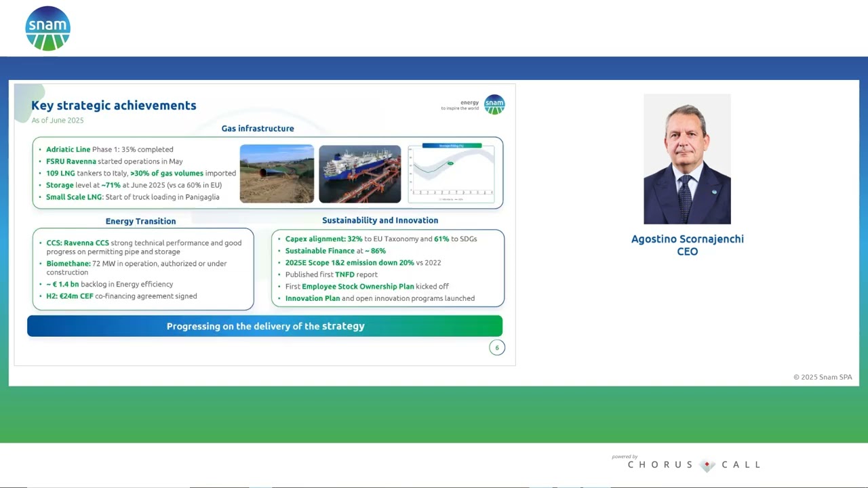Open the pipeline construction photo
Screen dimensions: 868x488
click(277, 174)
